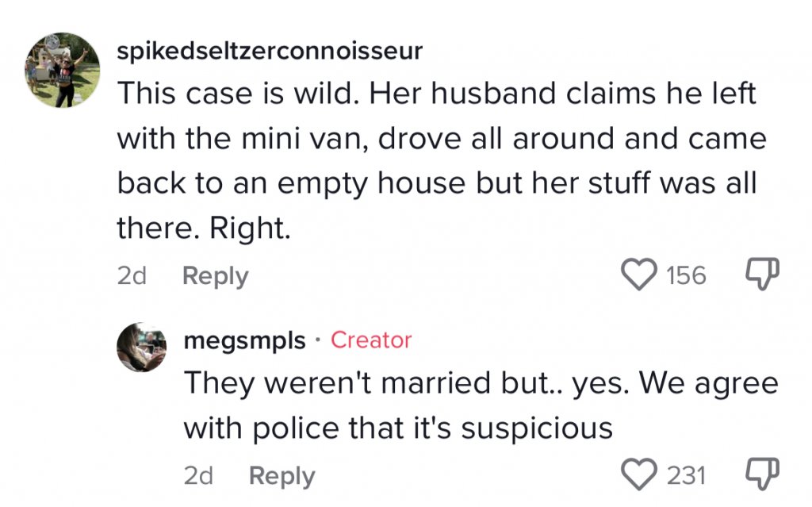Reply to megsmpls' creator comment
The width and height of the screenshot is (812, 507).
pos(282,476)
